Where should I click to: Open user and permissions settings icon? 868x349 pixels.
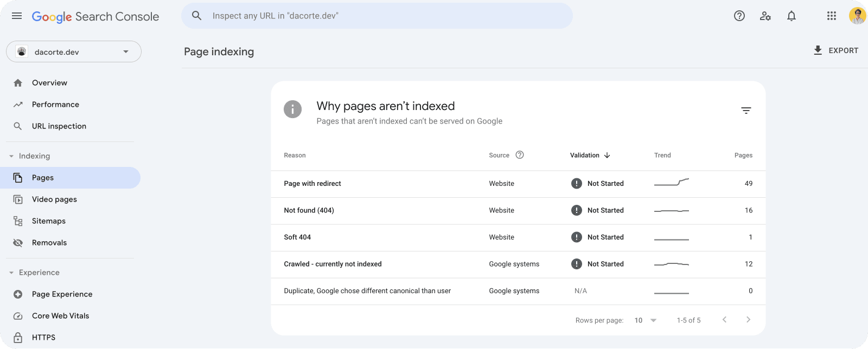pos(765,16)
